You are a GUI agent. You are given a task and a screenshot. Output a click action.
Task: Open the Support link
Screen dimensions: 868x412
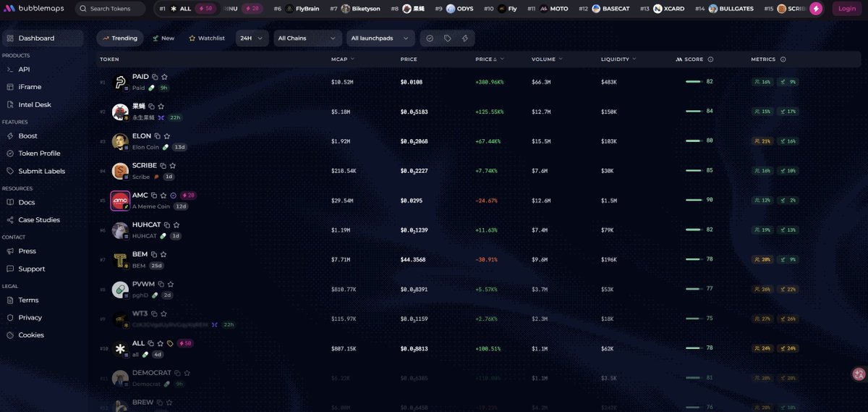[32, 269]
